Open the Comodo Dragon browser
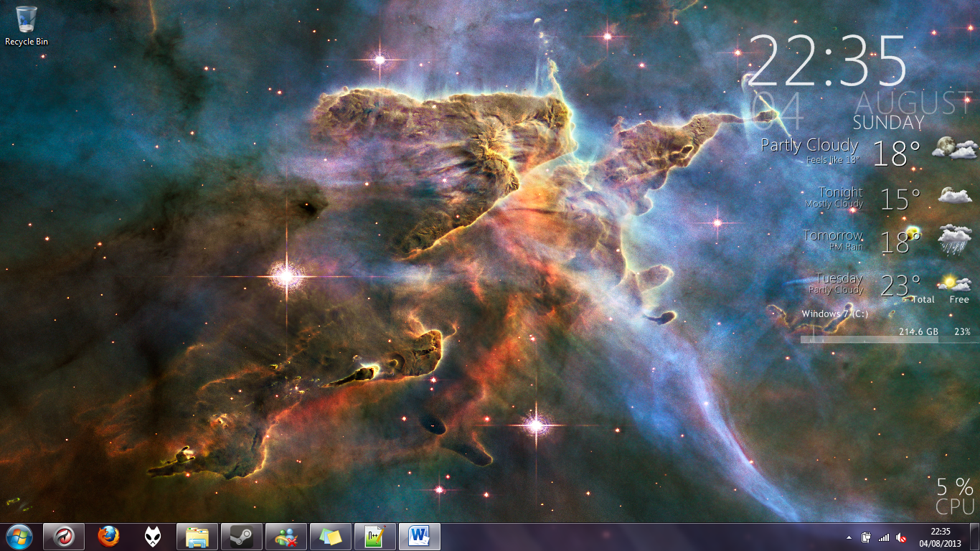This screenshot has height=551, width=980. [x=63, y=536]
